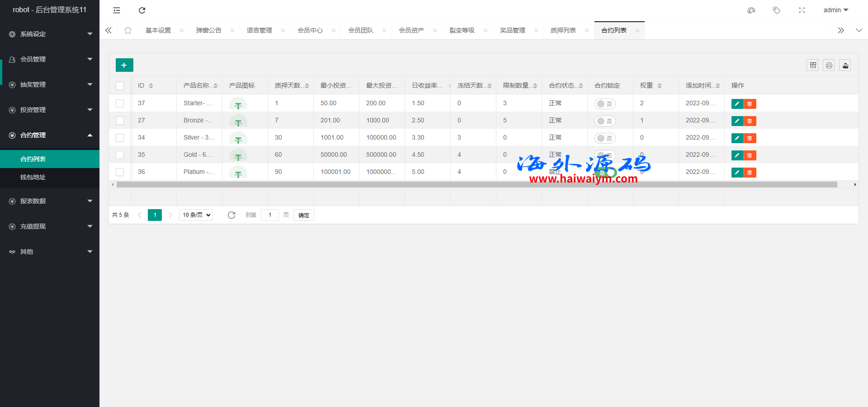
Task: Expand the 会员管理 sidebar menu
Action: 50,59
